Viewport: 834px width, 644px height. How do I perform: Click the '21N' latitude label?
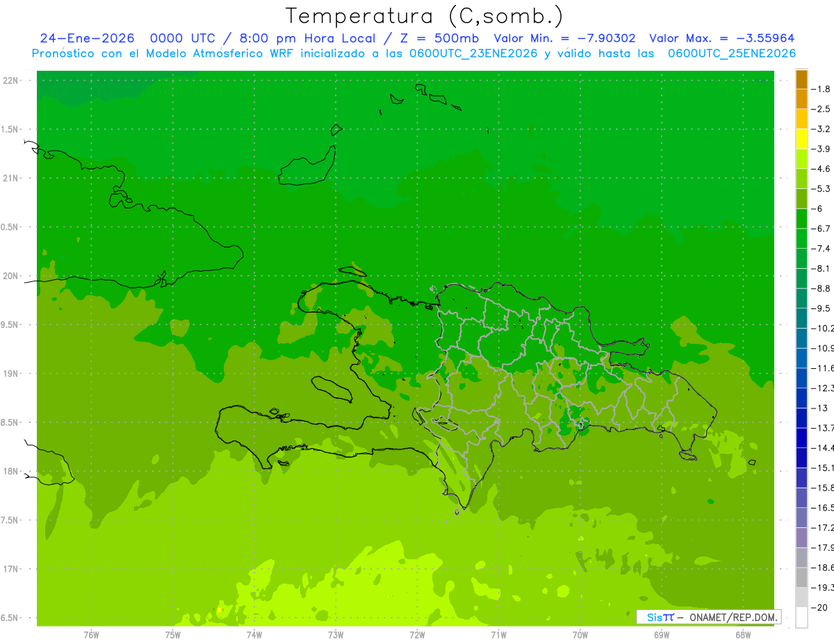pos(11,179)
